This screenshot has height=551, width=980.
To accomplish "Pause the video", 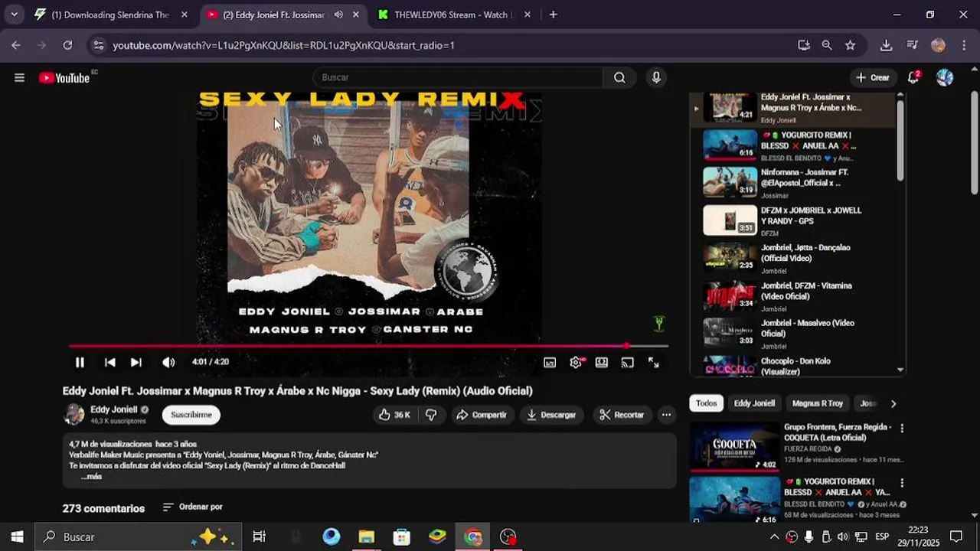I will coord(80,362).
